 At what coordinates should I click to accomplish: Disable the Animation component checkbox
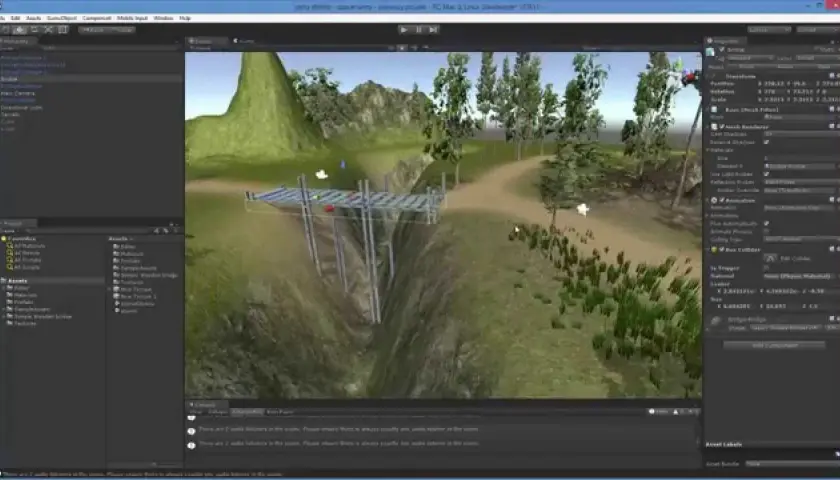coord(722,200)
